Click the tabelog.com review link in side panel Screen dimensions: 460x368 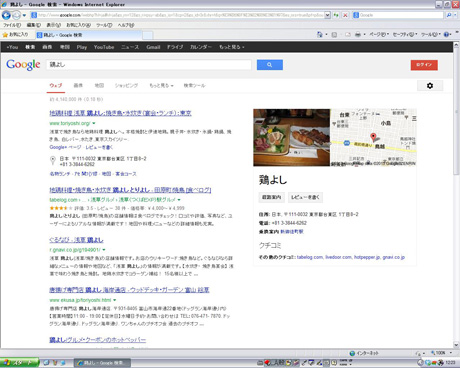[x=310, y=257]
